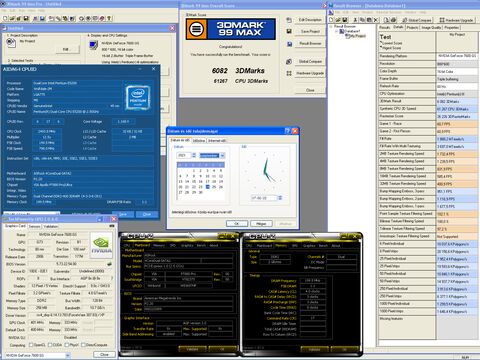Viewport: 480px width, 360px height.
Task: Toggle the DirectCompute checkbox in GPU-Z
Action: click(83, 345)
